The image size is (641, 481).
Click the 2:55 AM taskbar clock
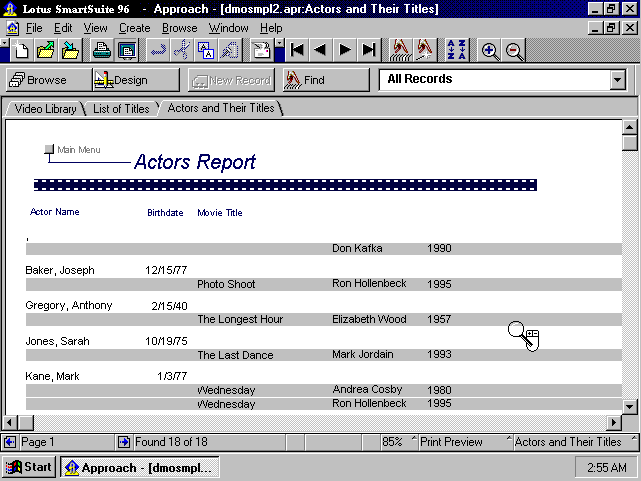pyautogui.click(x=606, y=467)
